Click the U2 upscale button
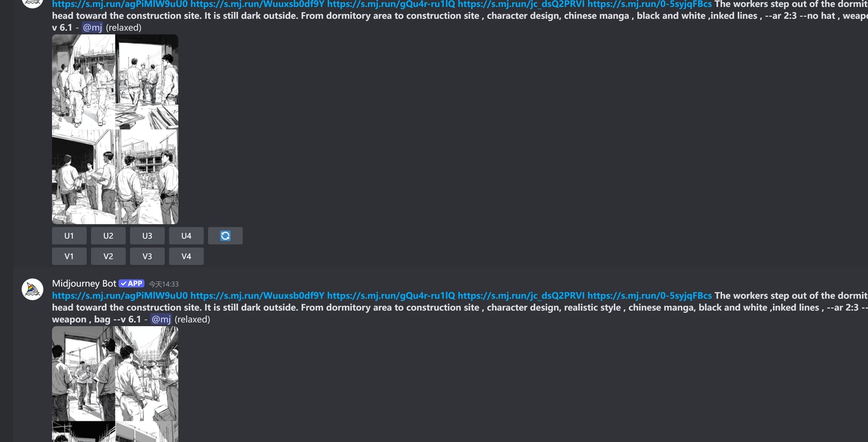868x442 pixels. pyautogui.click(x=108, y=236)
